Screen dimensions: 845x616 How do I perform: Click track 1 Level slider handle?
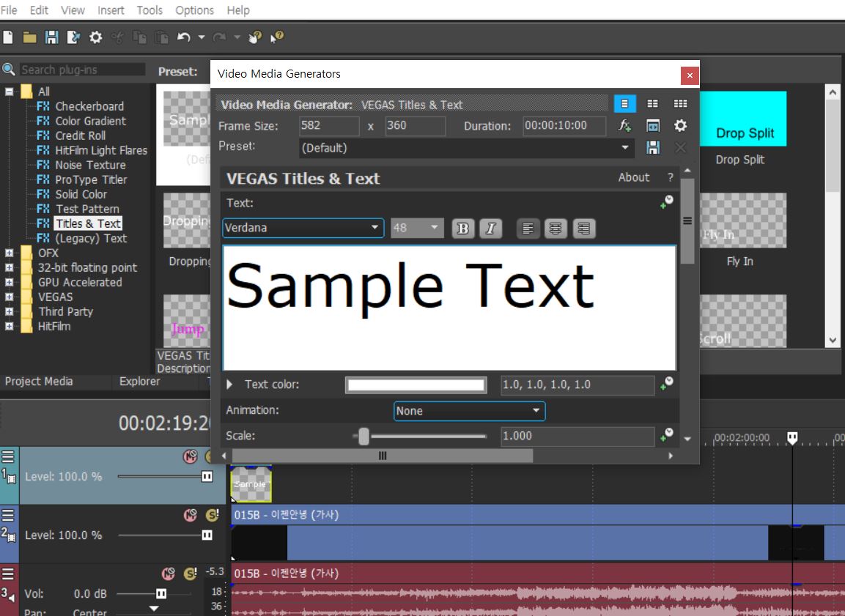point(207,477)
